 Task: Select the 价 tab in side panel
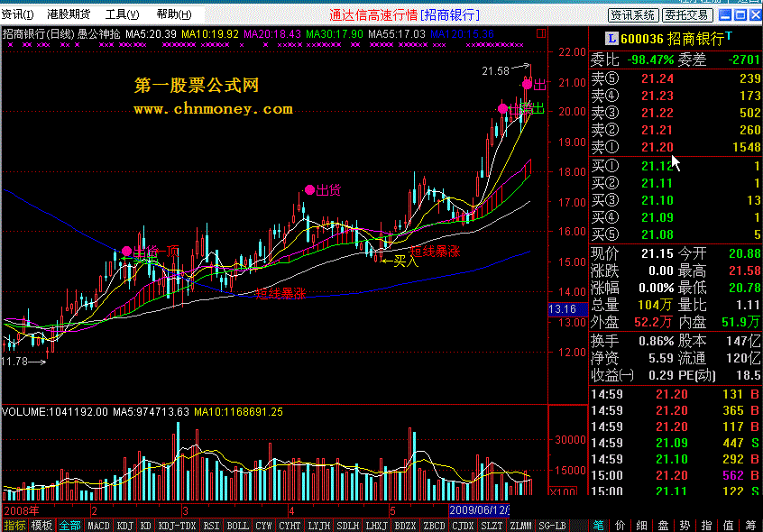(620, 525)
